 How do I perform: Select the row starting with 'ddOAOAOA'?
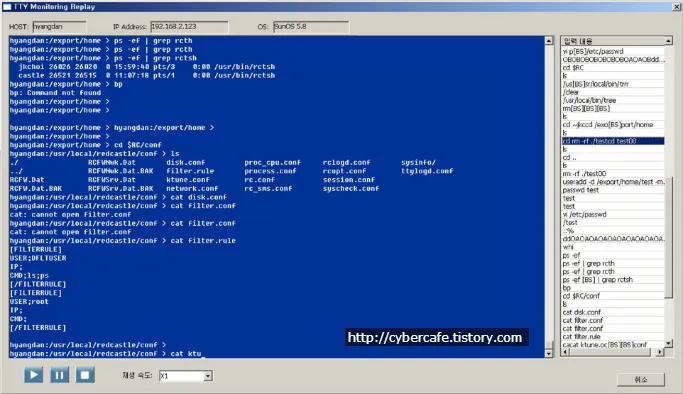tap(613, 239)
